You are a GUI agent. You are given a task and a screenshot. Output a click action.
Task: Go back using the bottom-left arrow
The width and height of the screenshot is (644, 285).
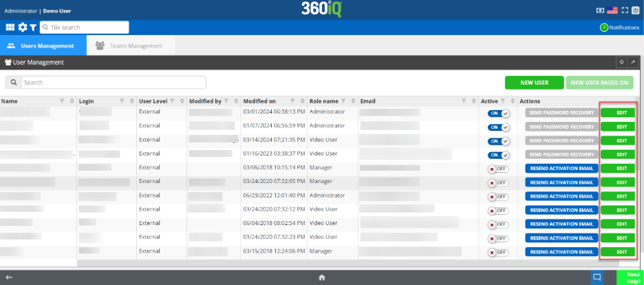tap(9, 277)
